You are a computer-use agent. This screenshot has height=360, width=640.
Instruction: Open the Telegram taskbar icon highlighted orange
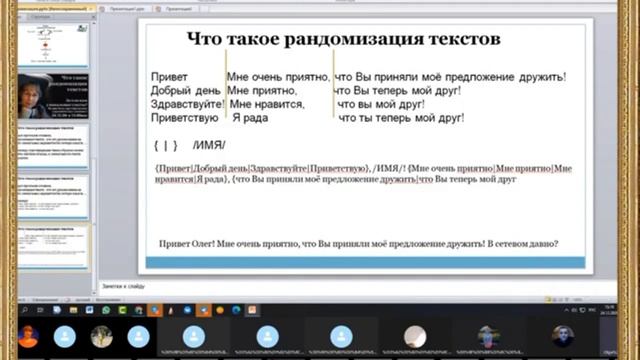203,310
